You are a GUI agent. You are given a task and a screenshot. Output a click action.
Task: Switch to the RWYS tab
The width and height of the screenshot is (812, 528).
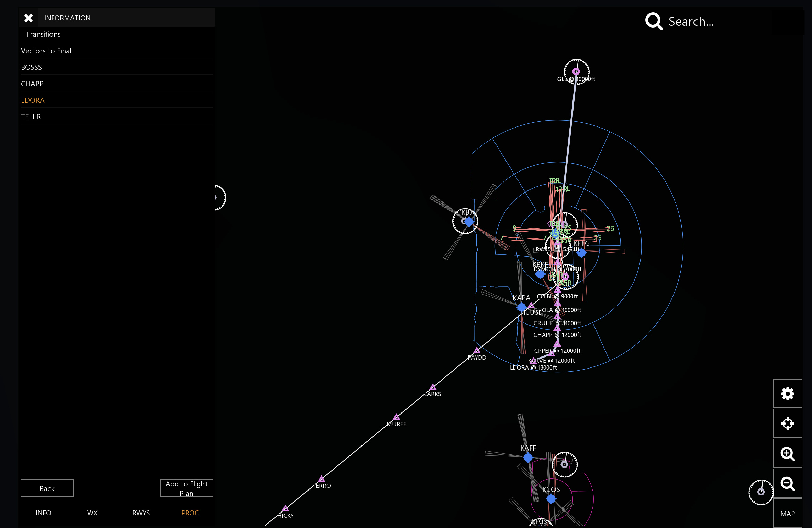(x=141, y=513)
